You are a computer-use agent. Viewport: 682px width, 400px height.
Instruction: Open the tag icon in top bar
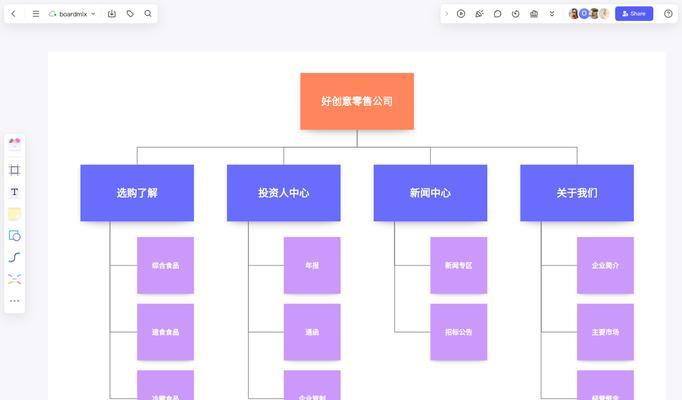coord(130,14)
